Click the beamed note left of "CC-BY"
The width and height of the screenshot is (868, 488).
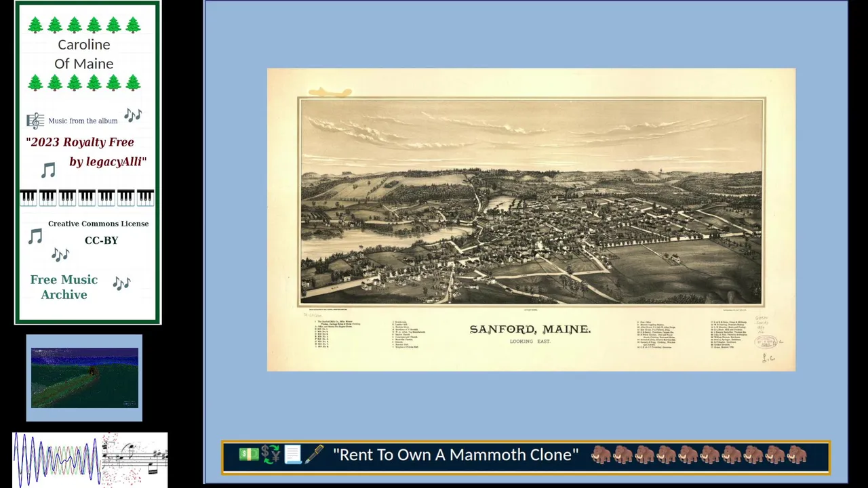tap(35, 236)
